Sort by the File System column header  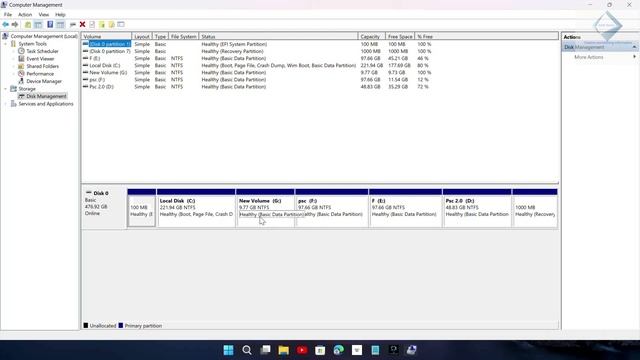tap(184, 36)
